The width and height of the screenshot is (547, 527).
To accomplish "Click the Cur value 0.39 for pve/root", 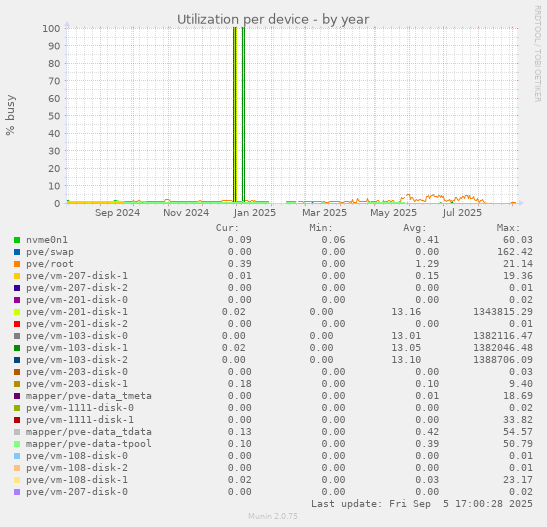I will pos(239,264).
